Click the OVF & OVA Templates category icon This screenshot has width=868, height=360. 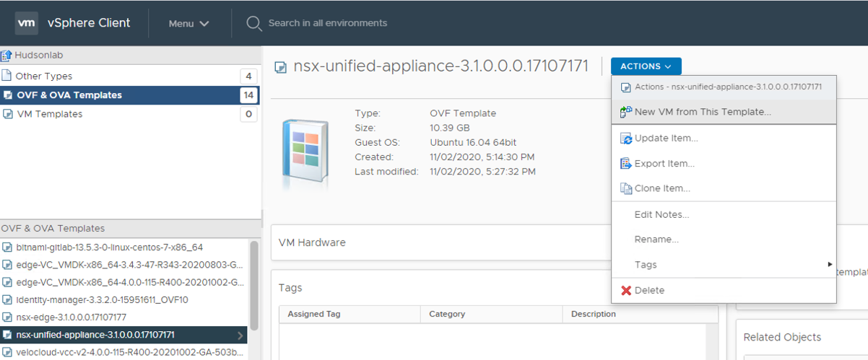click(x=8, y=95)
